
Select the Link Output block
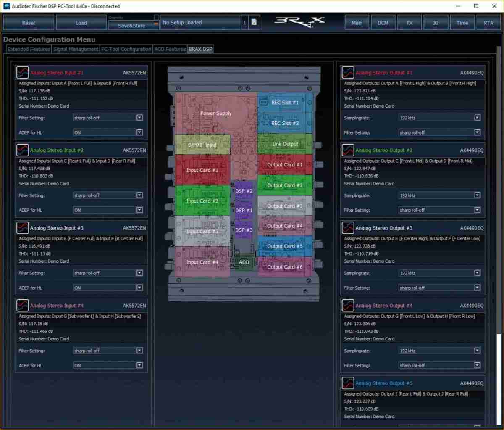[x=285, y=144]
